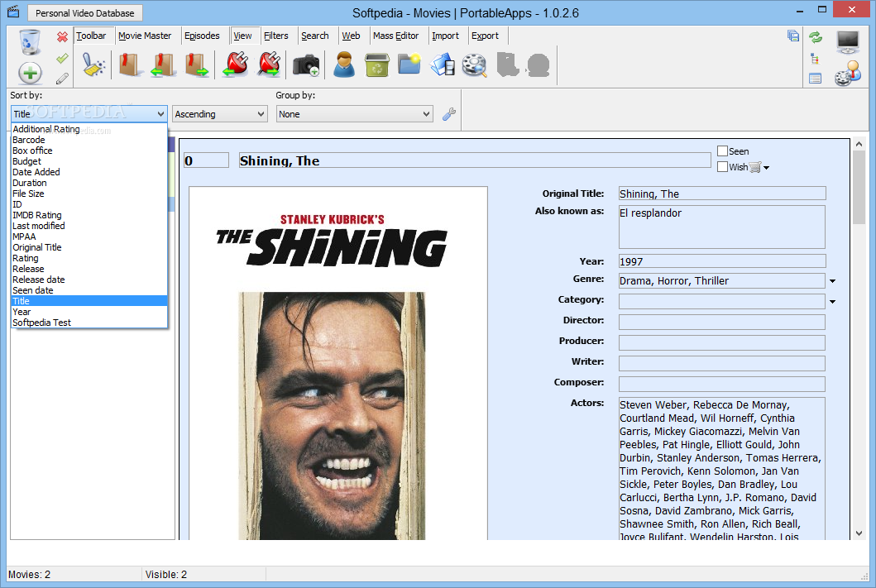This screenshot has height=588, width=876.
Task: Choose Release date in the sort list
Action: (x=89, y=280)
